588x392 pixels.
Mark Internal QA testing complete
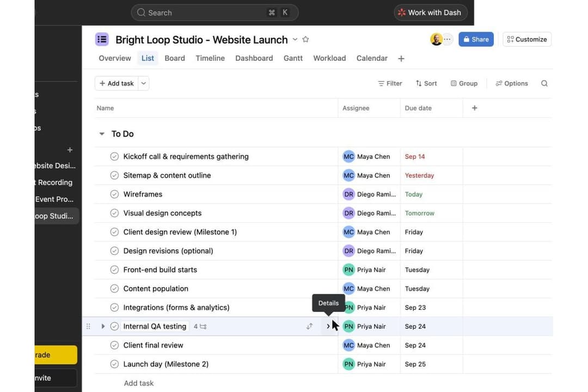coord(114,326)
